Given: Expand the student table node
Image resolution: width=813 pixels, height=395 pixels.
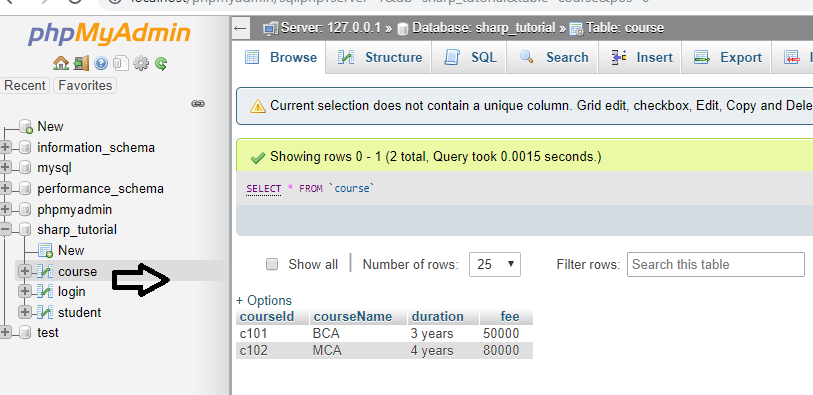Looking at the screenshot, I should click(24, 312).
